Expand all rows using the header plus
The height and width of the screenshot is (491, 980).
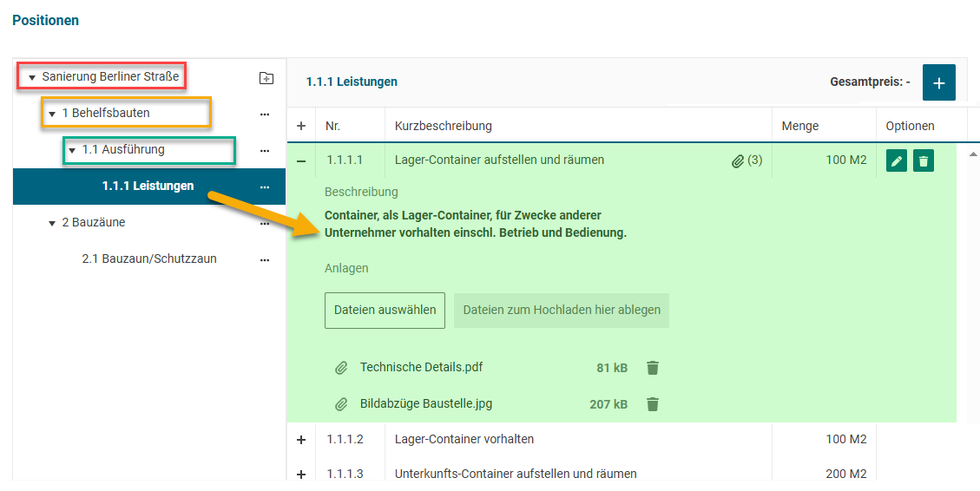tap(301, 126)
